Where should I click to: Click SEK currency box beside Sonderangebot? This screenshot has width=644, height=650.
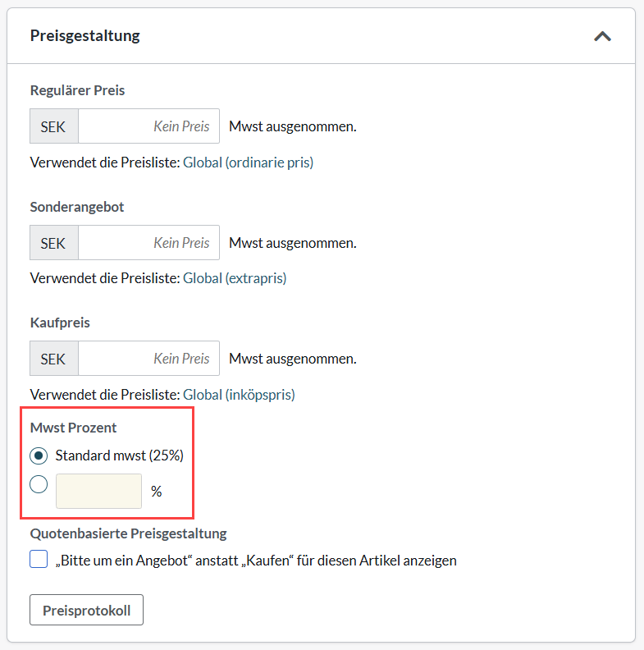(x=54, y=243)
